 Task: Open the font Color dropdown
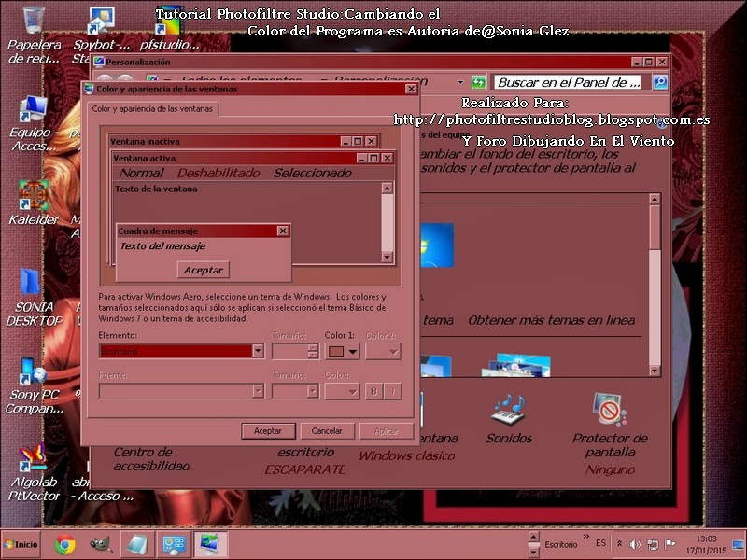[x=342, y=391]
